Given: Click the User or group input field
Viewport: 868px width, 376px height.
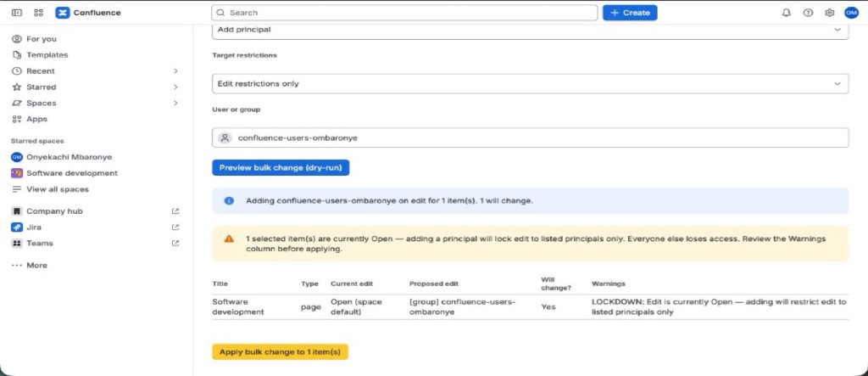Looking at the screenshot, I should [x=531, y=138].
